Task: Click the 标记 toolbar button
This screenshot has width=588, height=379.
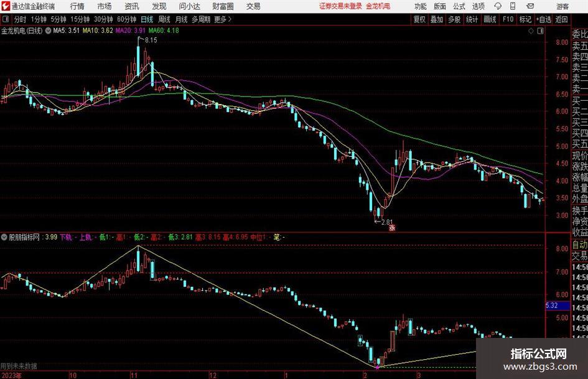Action: tap(525, 19)
